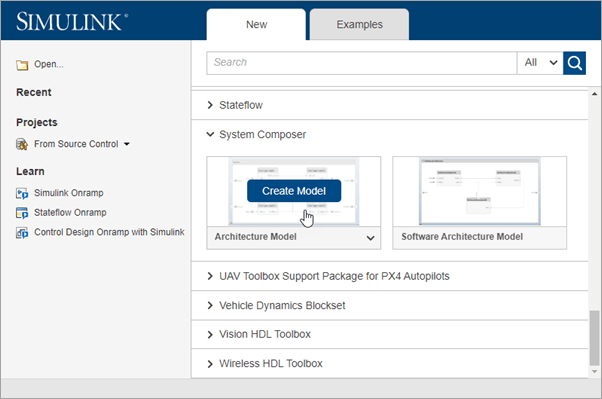Expand Vehicle Dynamics Blockset chevron
602x399 pixels.
[x=210, y=305]
